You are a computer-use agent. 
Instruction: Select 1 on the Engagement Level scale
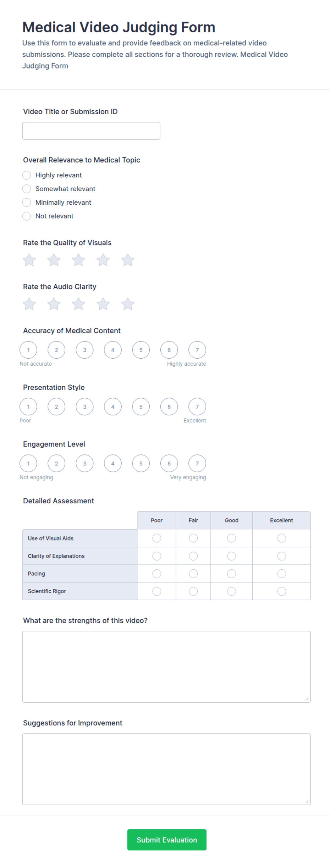pos(28,464)
